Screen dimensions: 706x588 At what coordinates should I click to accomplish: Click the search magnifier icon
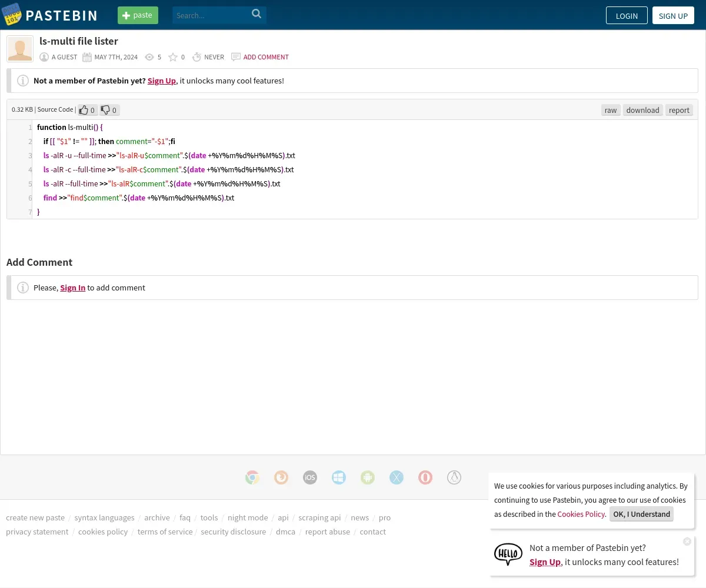click(x=257, y=14)
